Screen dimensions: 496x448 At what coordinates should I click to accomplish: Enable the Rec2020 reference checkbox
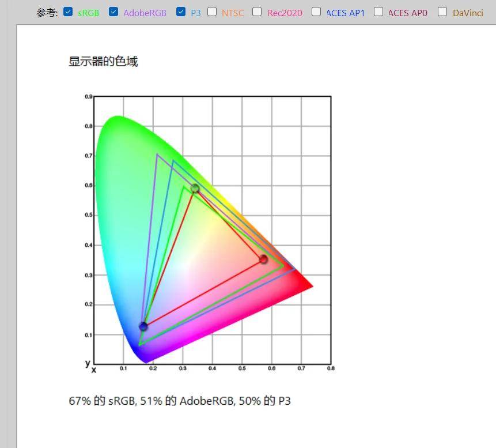pos(257,12)
